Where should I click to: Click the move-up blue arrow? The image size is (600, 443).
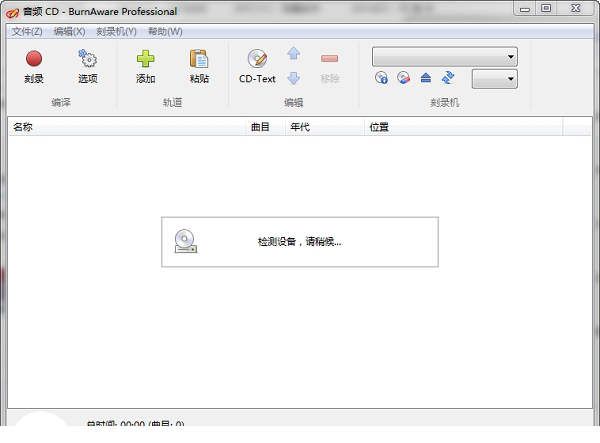(x=293, y=53)
